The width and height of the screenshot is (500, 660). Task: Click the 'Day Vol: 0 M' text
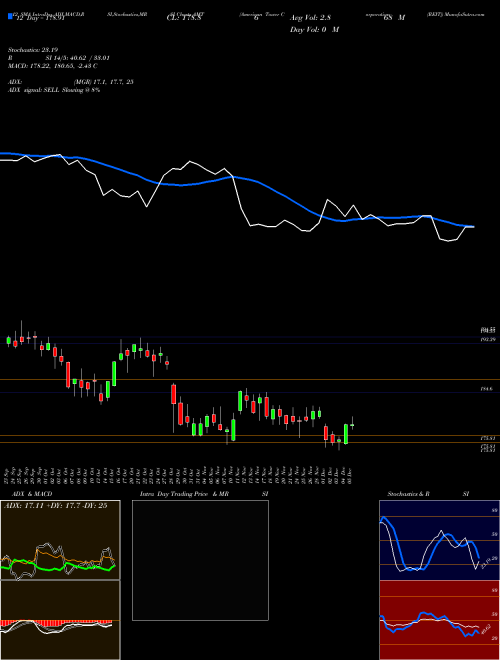[314, 30]
